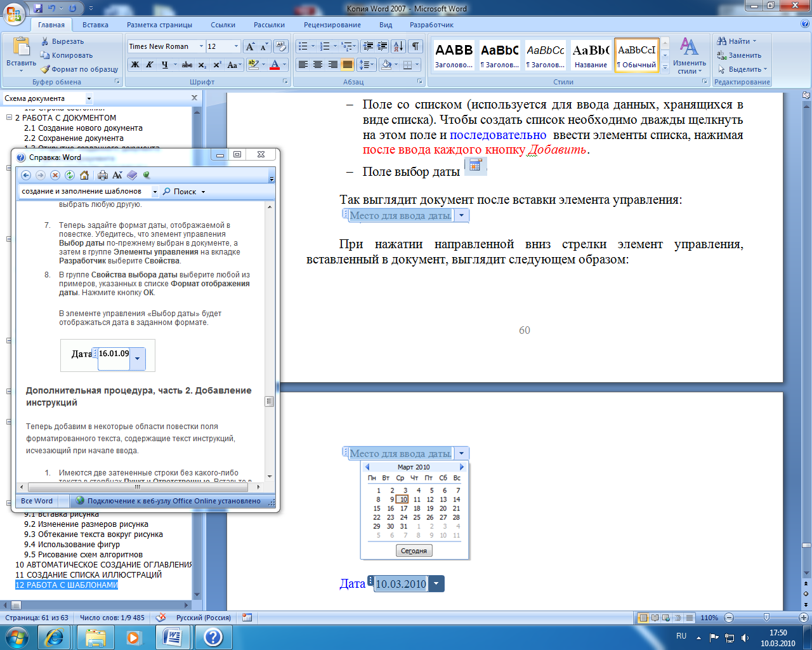
Task: Click Заменить in editing group
Action: coord(739,55)
